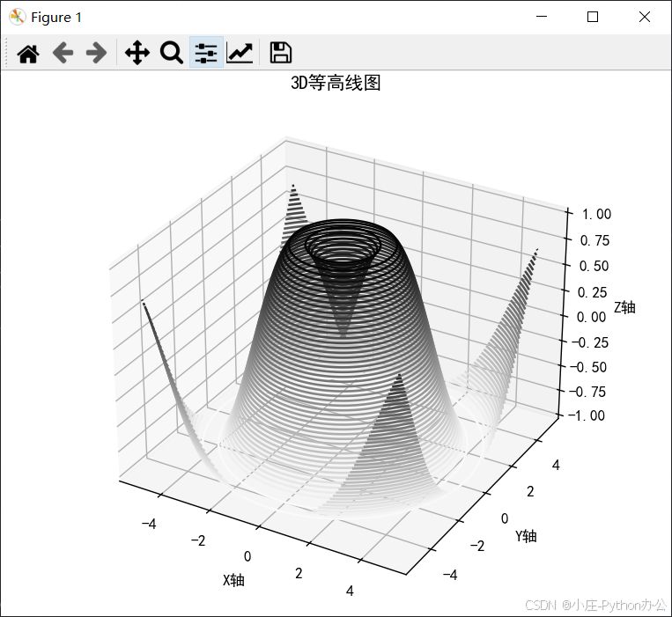Click the Z tick value 0.25
Viewport: 672px width, 617px height.
592,292
